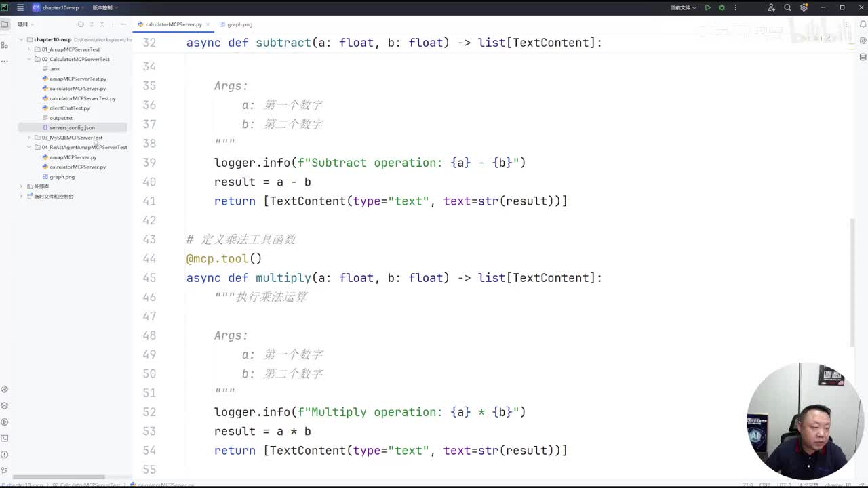Viewport: 868px width, 488px height.
Task: Click collapse-all icon in Project panel header
Action: coord(102,24)
